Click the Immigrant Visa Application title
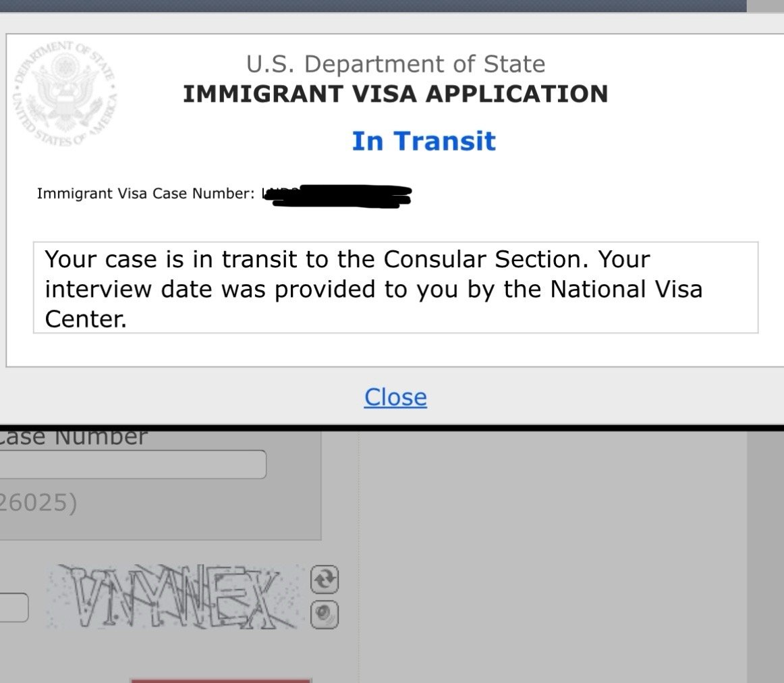This screenshot has width=784, height=683. (x=395, y=94)
